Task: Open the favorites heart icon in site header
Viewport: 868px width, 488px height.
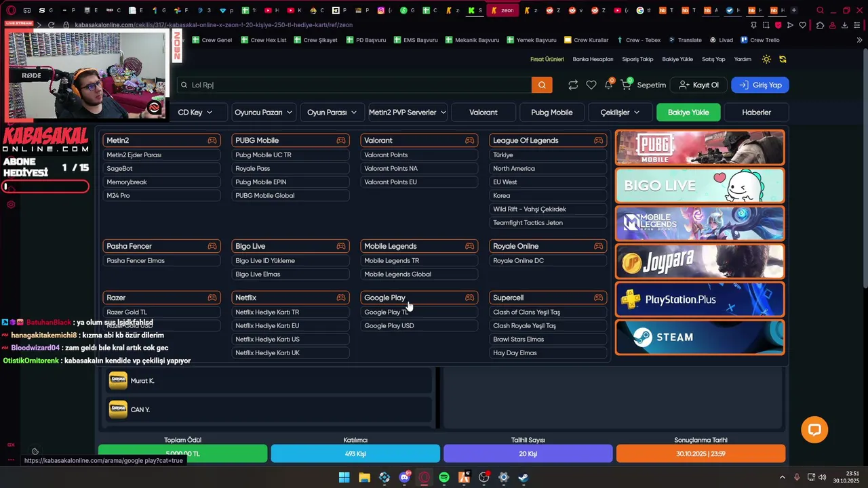Action: pyautogui.click(x=591, y=85)
